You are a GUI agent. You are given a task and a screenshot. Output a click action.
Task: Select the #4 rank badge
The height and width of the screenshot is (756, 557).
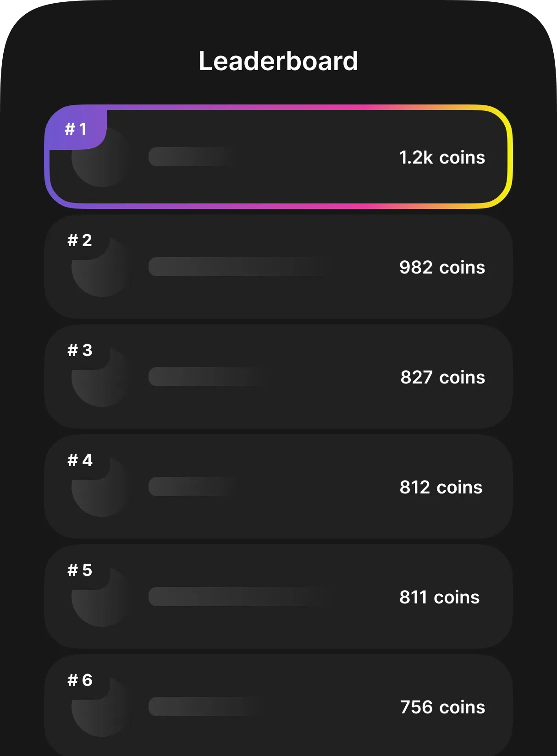click(79, 460)
